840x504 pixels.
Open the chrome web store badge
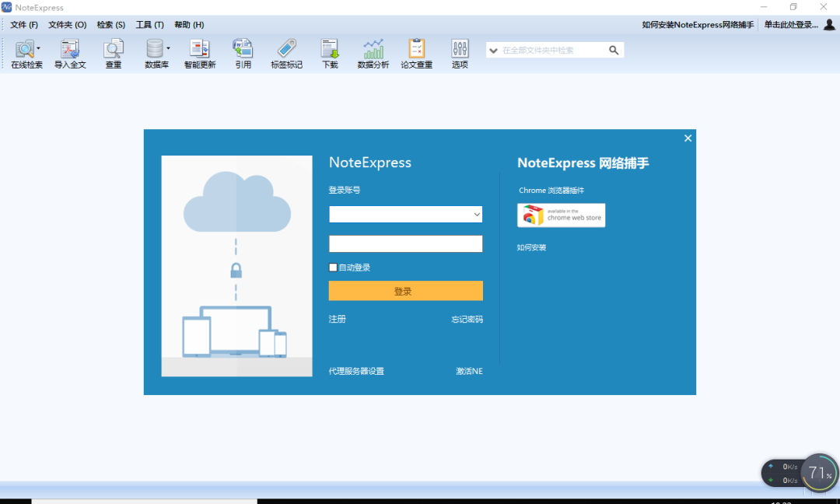tap(561, 215)
